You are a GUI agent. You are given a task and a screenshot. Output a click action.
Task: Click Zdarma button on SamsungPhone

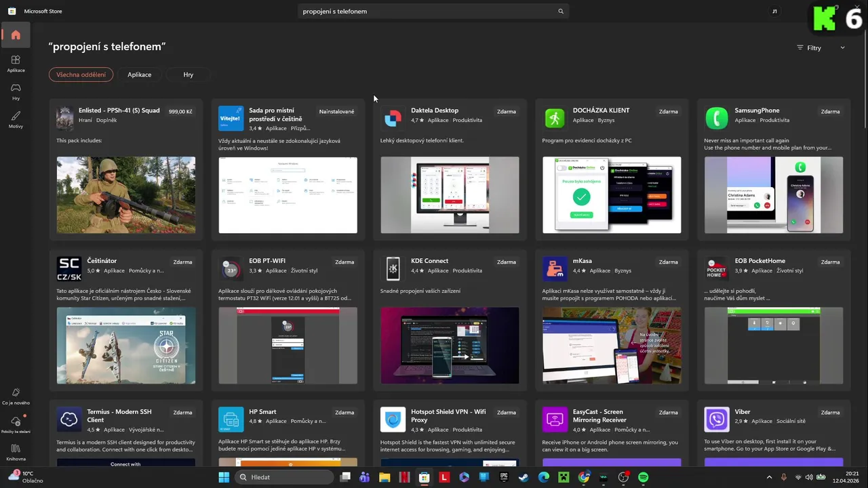coord(830,111)
